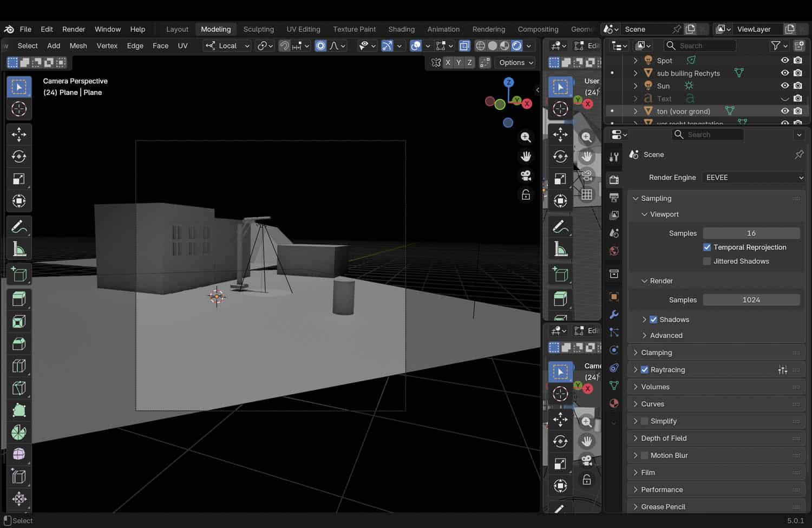Screen dimensions: 812x528
Task: Select the Bevel tool
Action: (19, 344)
